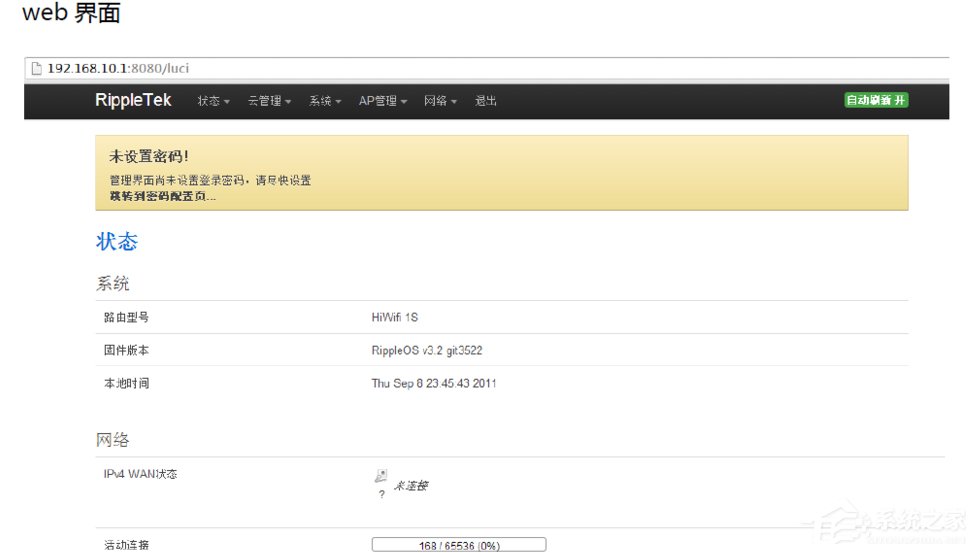
Task: Toggle the 自动刷新 开 auto-refresh badge
Action: click(876, 100)
